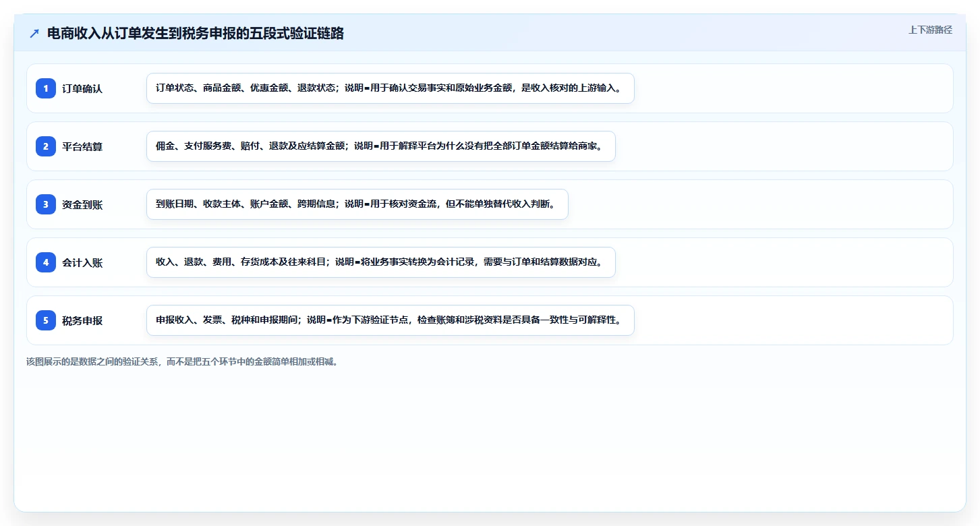This screenshot has height=526, width=980.
Task: Select the 税务申报 step label
Action: coord(82,320)
